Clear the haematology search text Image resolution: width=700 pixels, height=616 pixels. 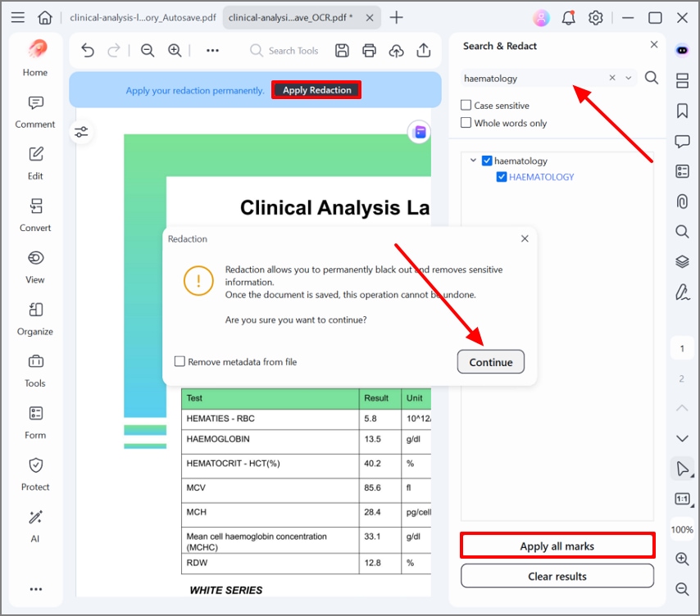(x=612, y=78)
